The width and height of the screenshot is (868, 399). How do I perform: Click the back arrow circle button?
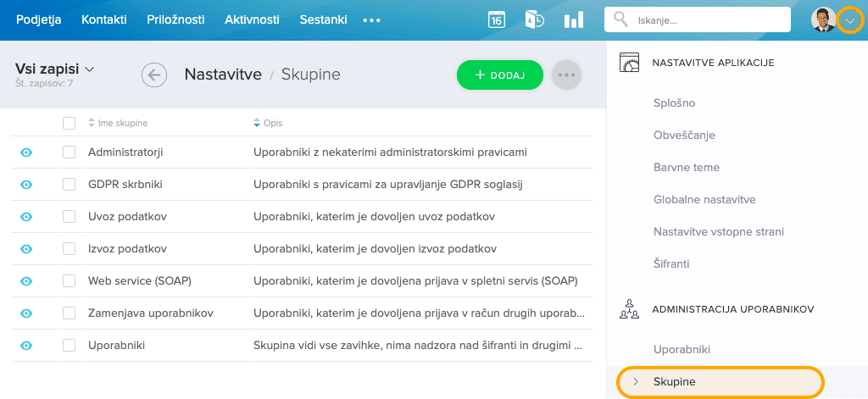[x=154, y=75]
